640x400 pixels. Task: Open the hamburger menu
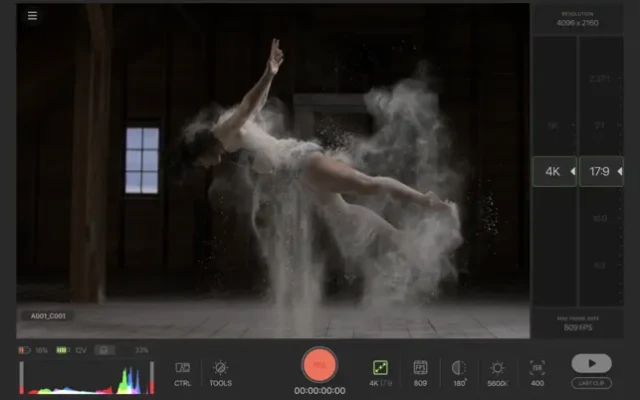tap(32, 16)
